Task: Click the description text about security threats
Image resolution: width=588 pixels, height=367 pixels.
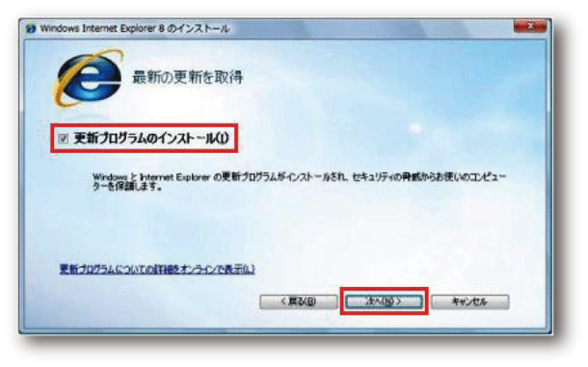Action: point(299,181)
